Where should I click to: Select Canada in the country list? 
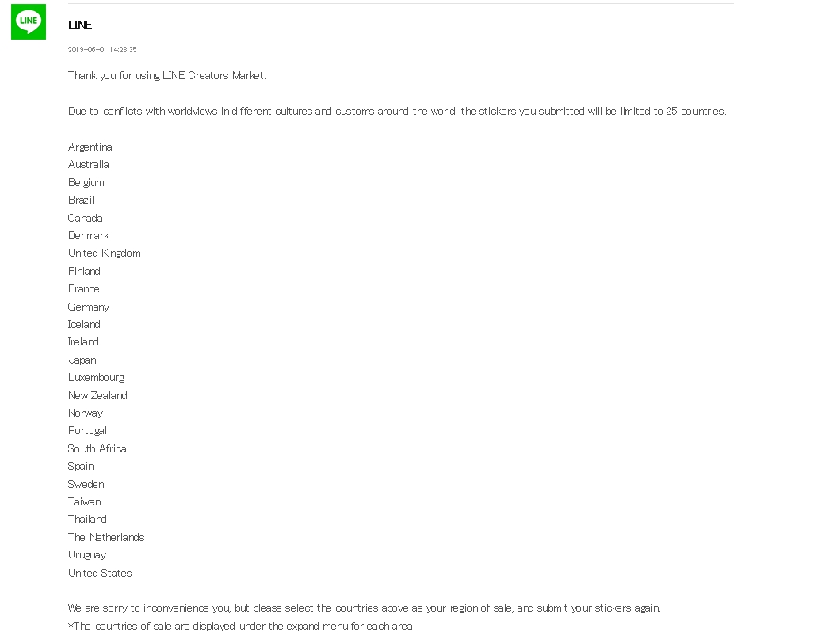pos(85,218)
